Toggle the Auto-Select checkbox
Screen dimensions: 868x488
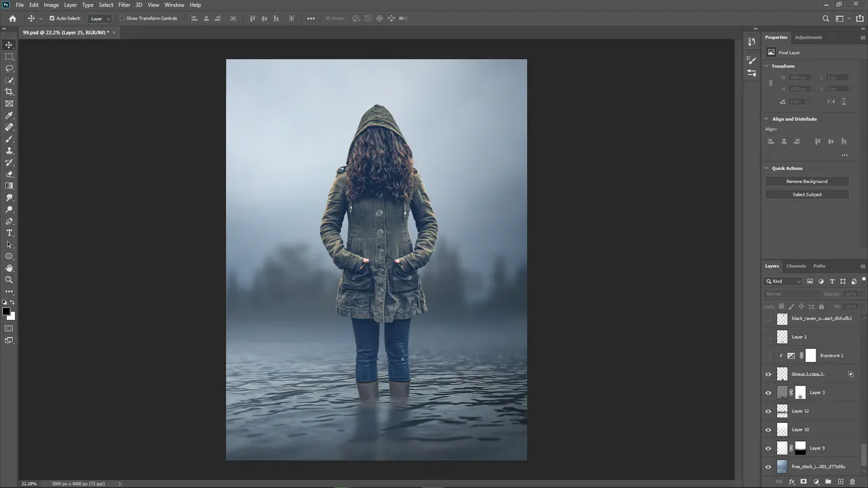[52, 18]
